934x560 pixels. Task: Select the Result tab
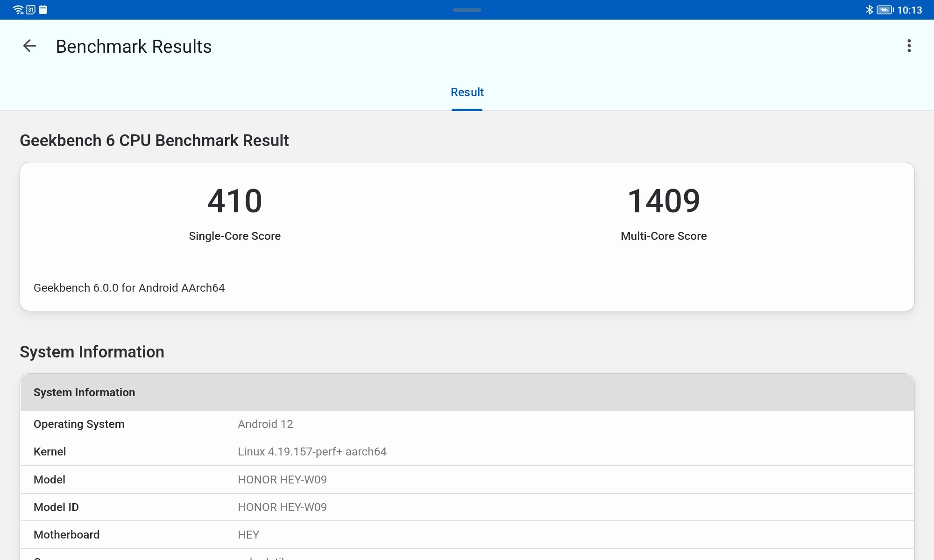(x=467, y=92)
